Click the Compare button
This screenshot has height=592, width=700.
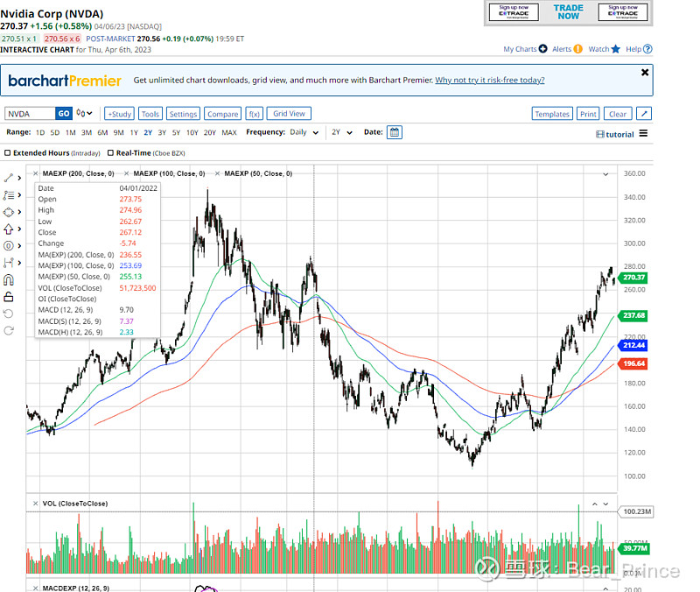tap(223, 114)
